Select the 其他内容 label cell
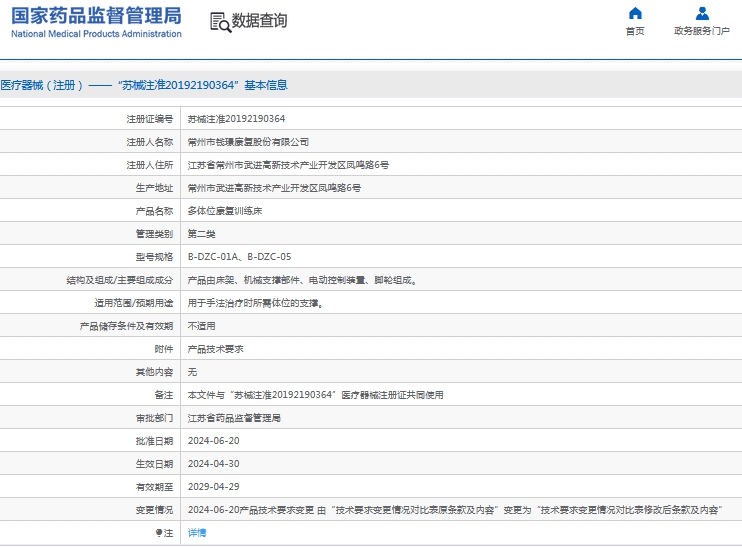Image resolution: width=742 pixels, height=549 pixels. tap(154, 372)
